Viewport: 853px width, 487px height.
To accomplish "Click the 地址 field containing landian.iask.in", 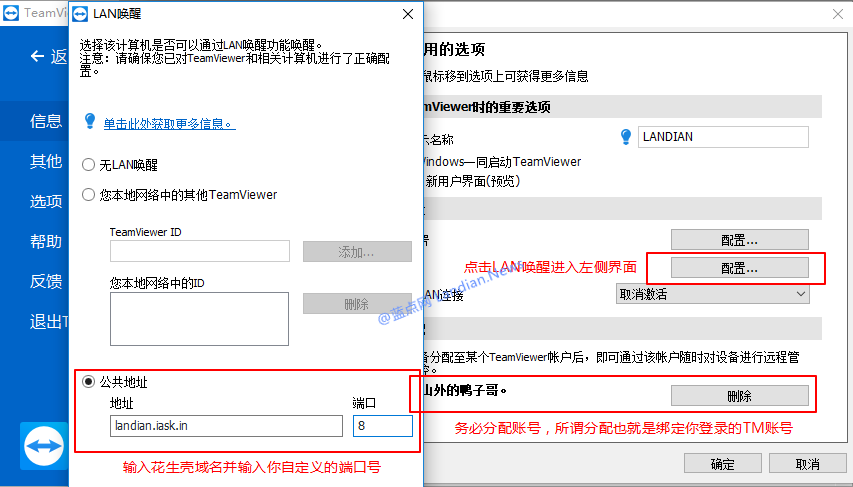I will (226, 426).
